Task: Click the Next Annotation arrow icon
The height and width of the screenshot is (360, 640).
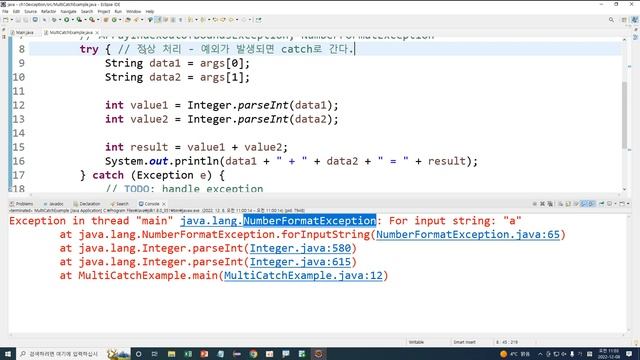Action: [190, 20]
